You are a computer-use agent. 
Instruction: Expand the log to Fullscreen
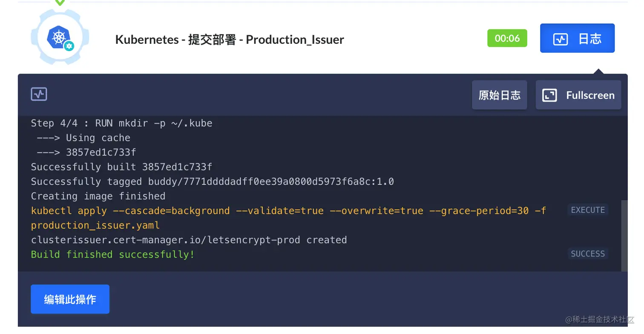(578, 95)
